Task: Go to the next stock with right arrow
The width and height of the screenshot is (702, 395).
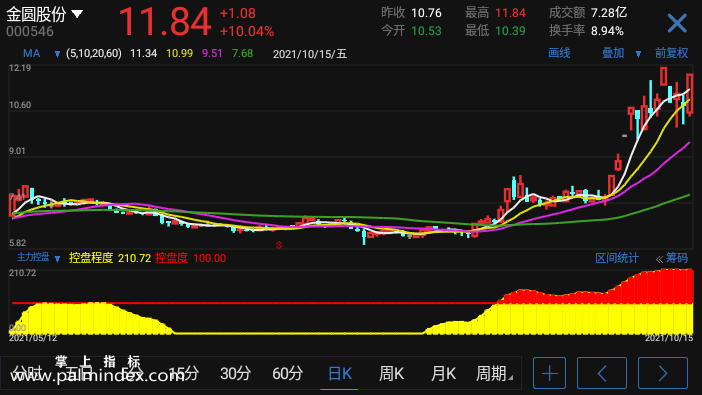Action: [663, 373]
